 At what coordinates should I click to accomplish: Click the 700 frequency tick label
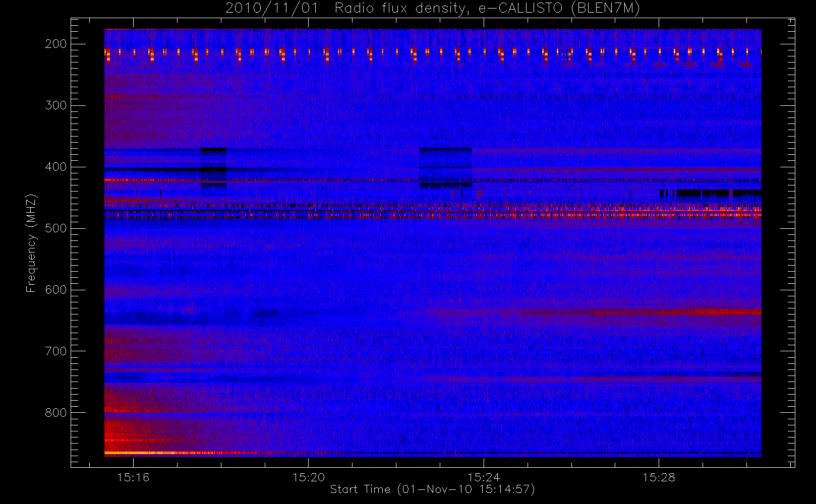click(56, 351)
